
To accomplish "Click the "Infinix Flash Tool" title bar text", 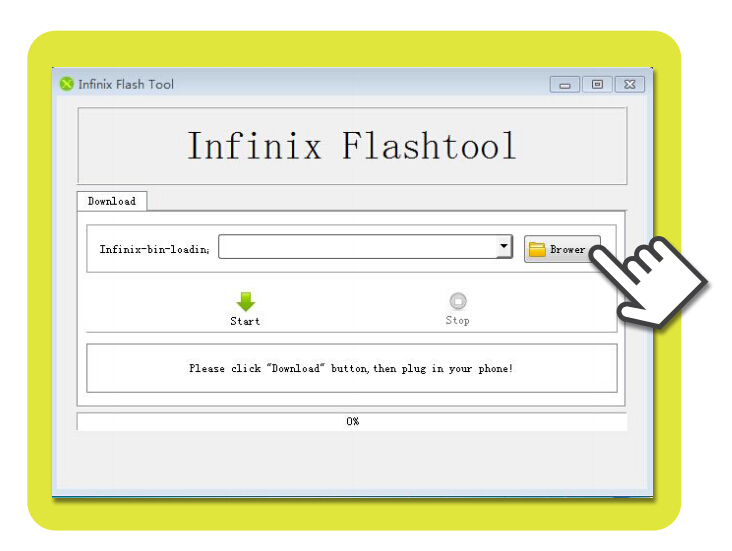I will (x=126, y=84).
